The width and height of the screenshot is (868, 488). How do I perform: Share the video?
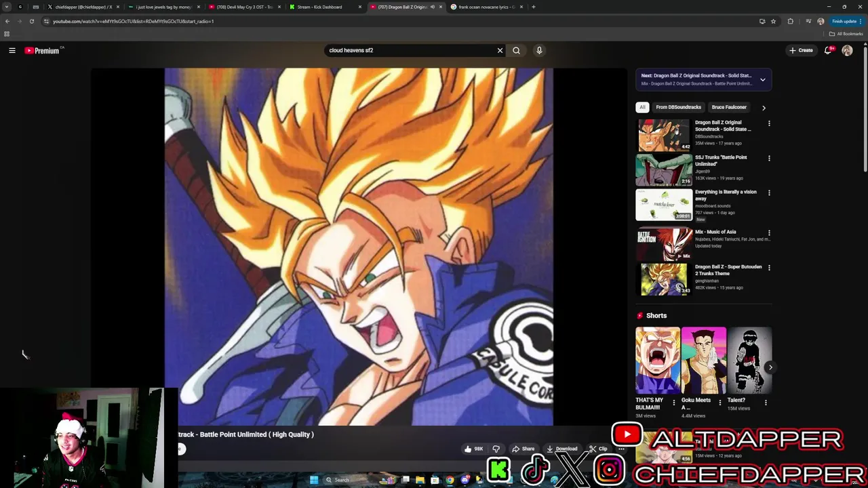524,449
